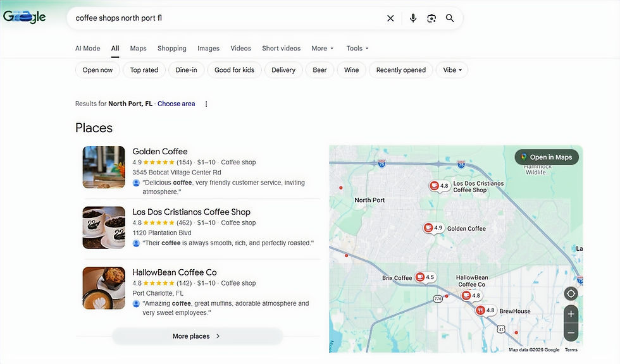Click the BrewHouse map label

tap(515, 311)
